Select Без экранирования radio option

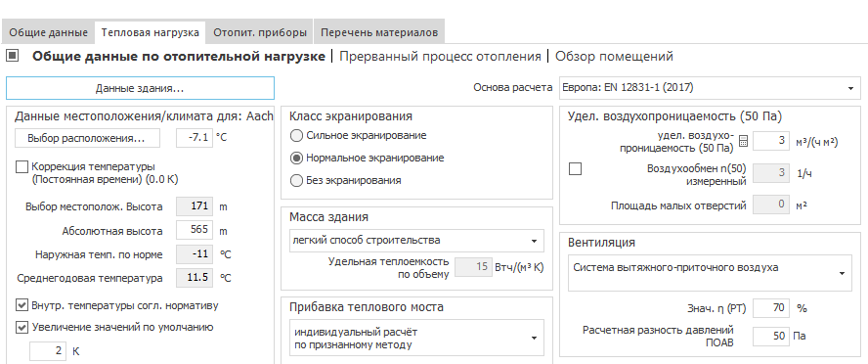tap(297, 181)
